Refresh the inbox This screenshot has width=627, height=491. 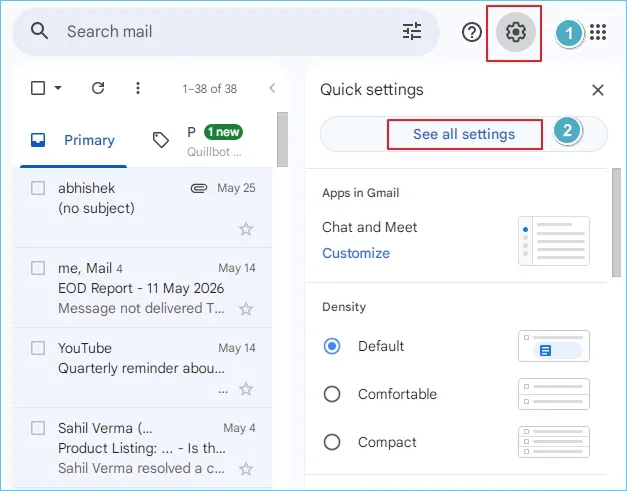pos(98,88)
